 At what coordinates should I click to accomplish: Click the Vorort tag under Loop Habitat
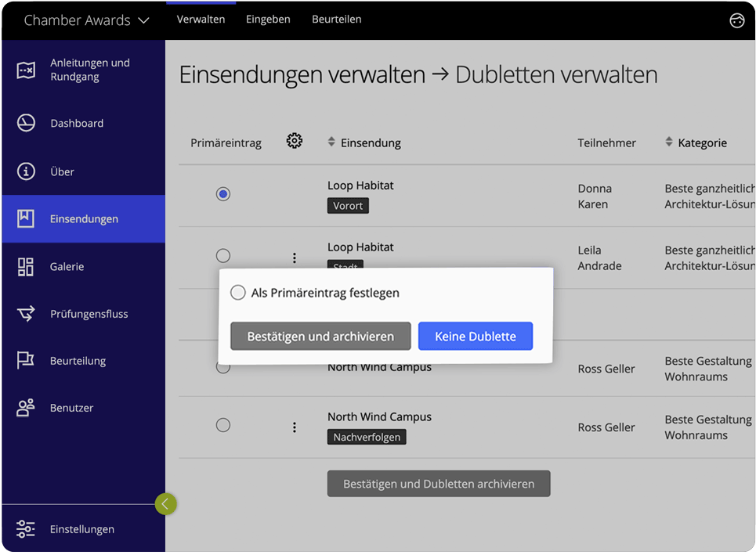tap(348, 206)
